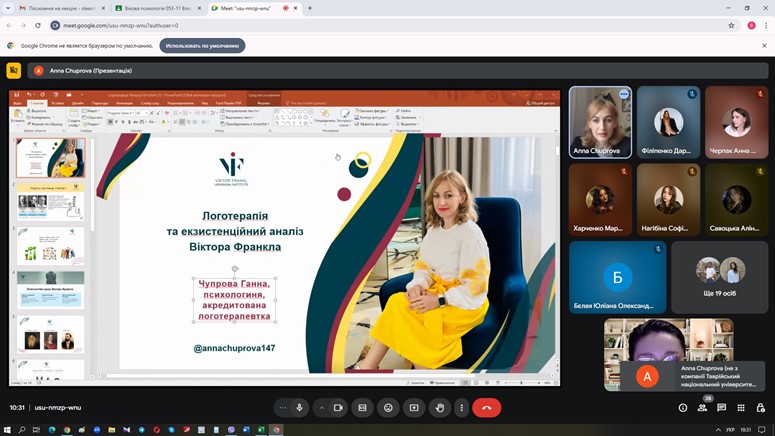The image size is (775, 436).
Task: Open Meet more options menu
Action: [462, 408]
